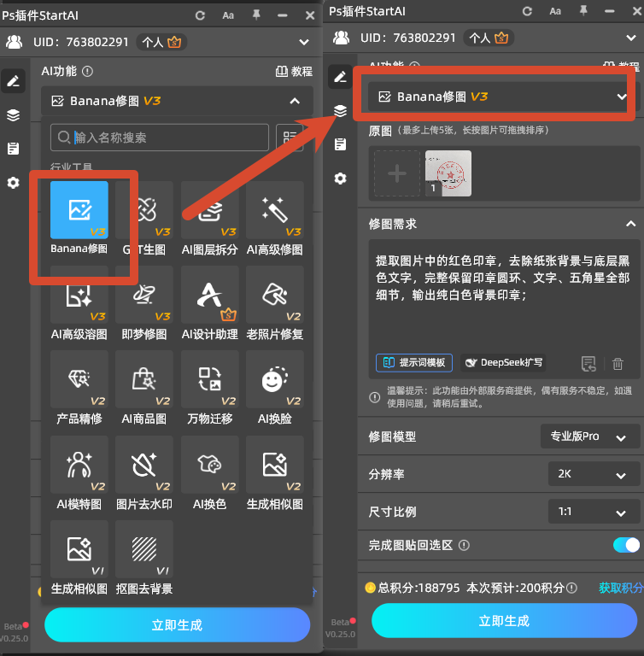Open the 修图模型 专业版Pro dropdown
This screenshot has height=656, width=644.
(590, 436)
